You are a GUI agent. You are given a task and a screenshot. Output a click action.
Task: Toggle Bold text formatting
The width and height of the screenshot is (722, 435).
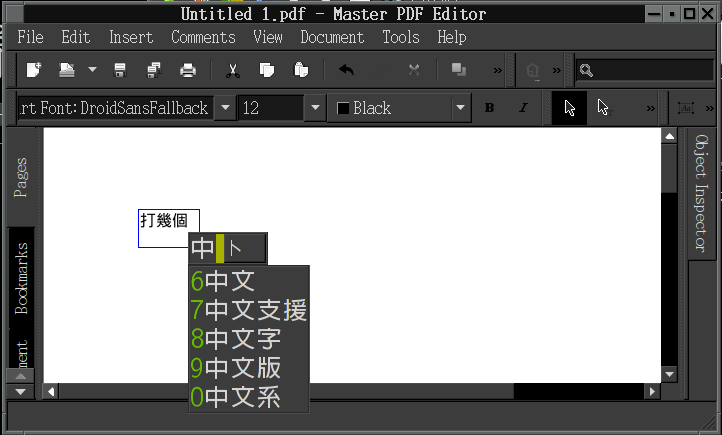coord(490,108)
